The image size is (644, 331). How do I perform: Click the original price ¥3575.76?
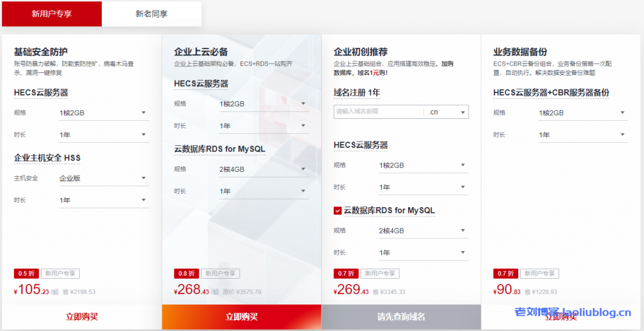[249, 292]
